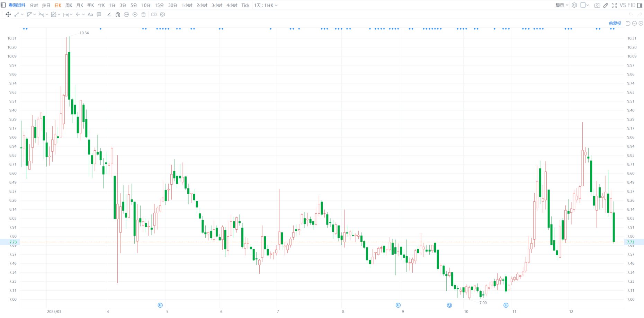Viewport: 644px width, 318px height.
Task: Select the 季K quarterly candlestick tab
Action: click(90, 5)
